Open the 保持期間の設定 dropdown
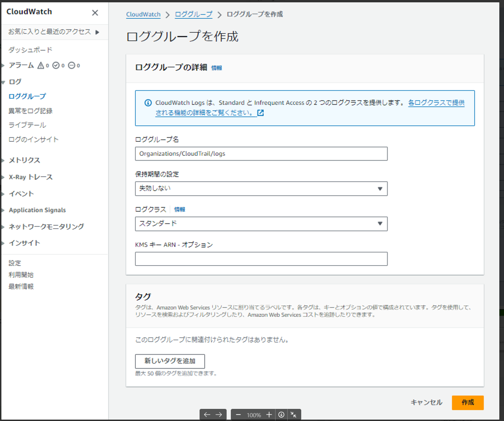Image resolution: width=504 pixels, height=421 pixels. 261,189
